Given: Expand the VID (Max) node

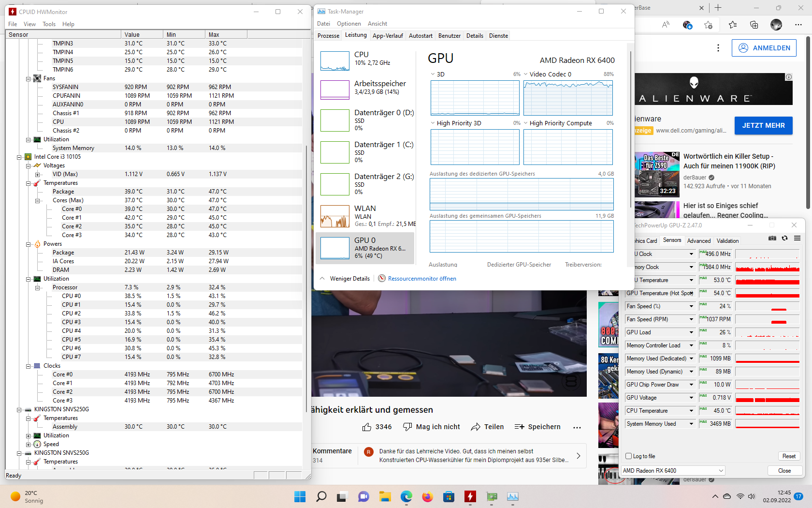Looking at the screenshot, I should click(x=38, y=174).
